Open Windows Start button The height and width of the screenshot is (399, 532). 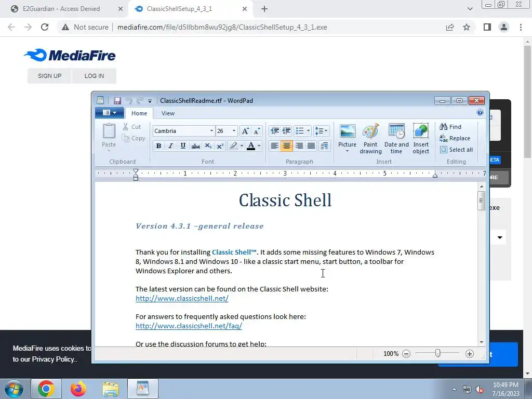(14, 389)
